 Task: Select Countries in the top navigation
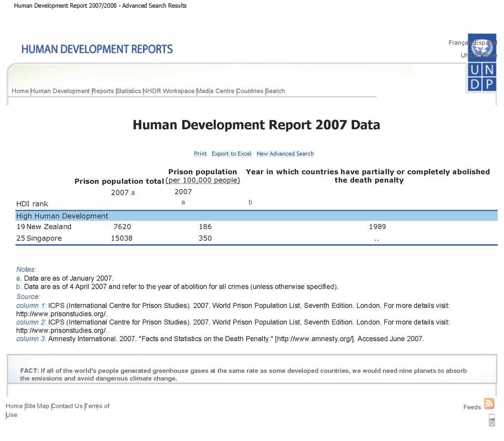click(x=250, y=91)
